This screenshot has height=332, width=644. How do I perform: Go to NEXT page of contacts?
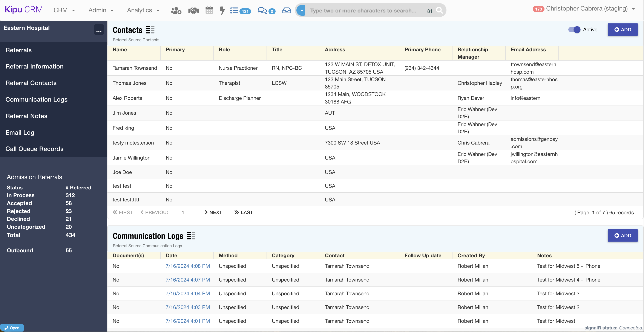coord(213,212)
